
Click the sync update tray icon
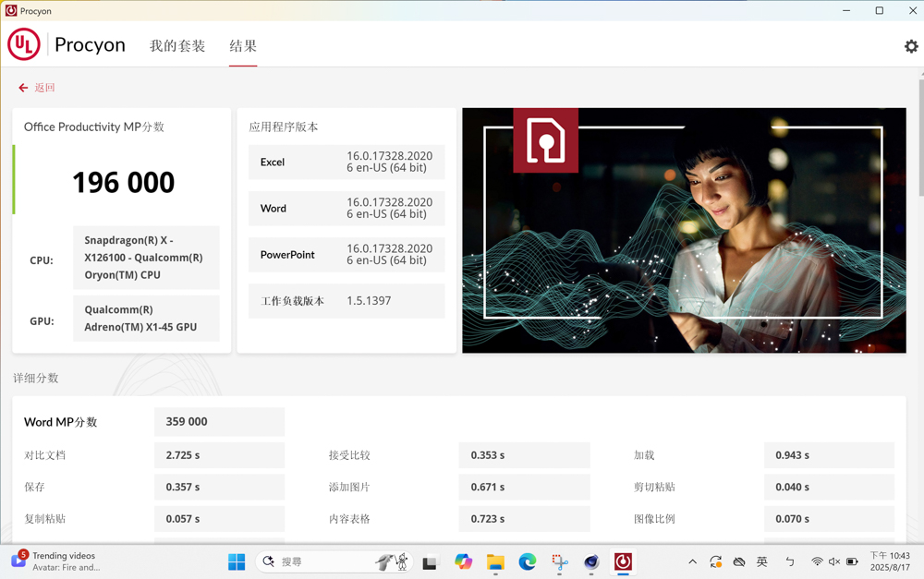tap(716, 562)
